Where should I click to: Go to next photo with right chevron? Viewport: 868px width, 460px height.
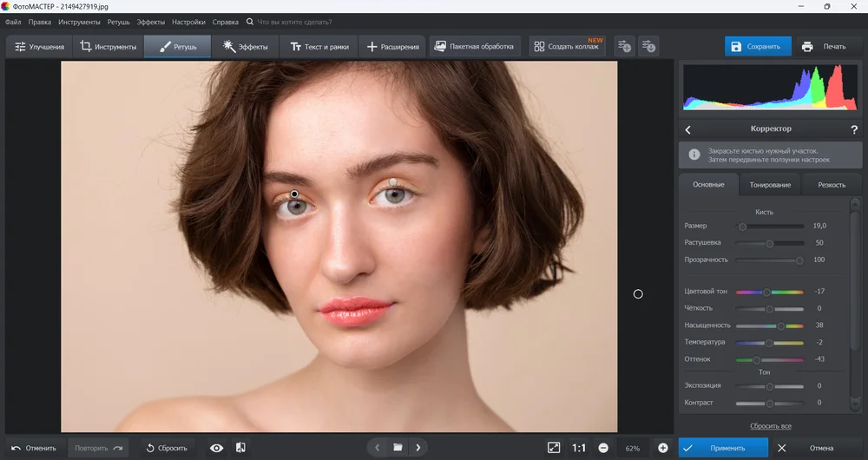pos(418,448)
